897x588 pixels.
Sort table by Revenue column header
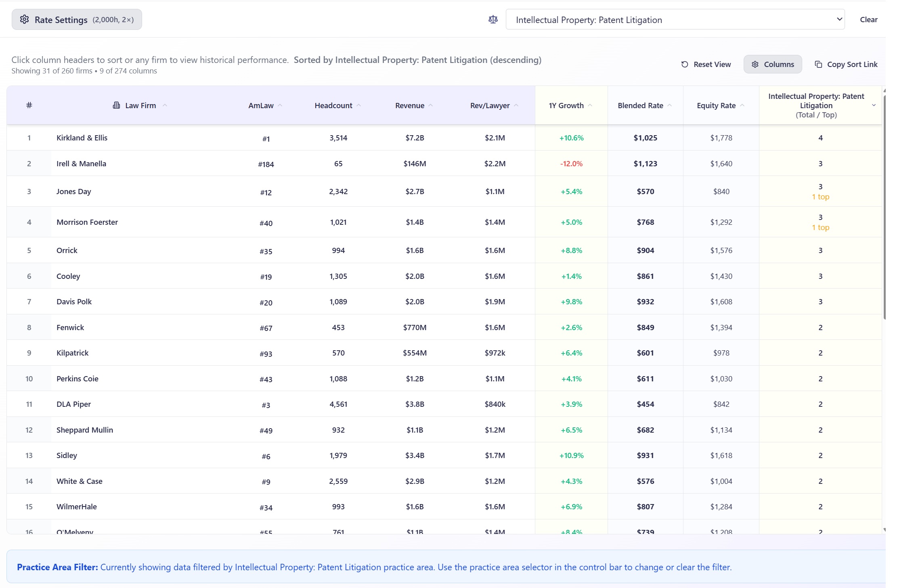coord(409,105)
